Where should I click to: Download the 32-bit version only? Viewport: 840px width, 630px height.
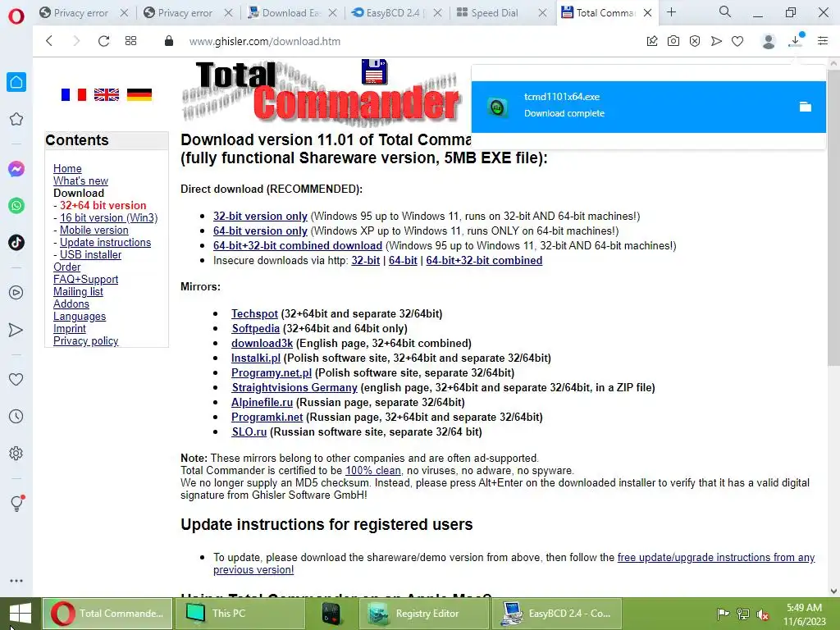coord(260,216)
